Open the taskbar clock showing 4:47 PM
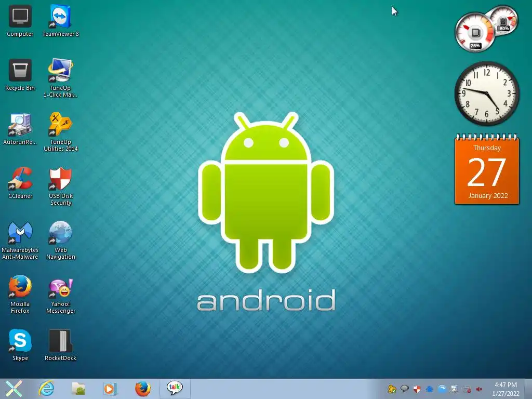Image resolution: width=532 pixels, height=399 pixels. pos(506,389)
